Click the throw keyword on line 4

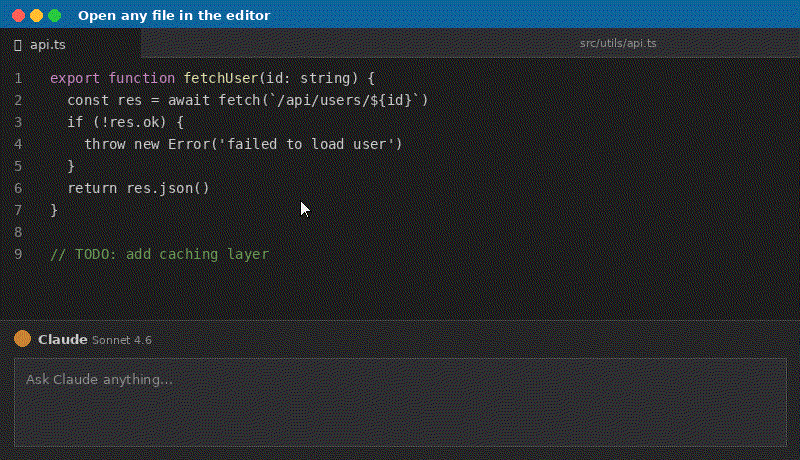(105, 144)
